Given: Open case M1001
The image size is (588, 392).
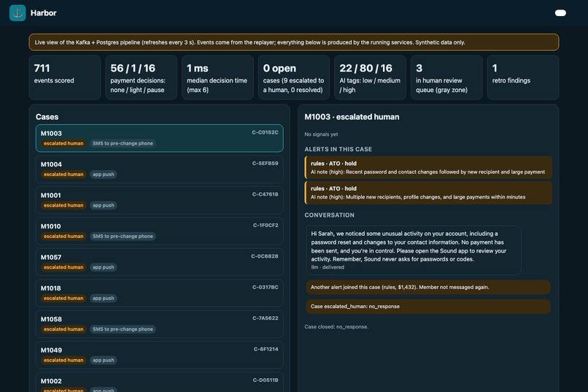Looking at the screenshot, I should click(x=159, y=200).
